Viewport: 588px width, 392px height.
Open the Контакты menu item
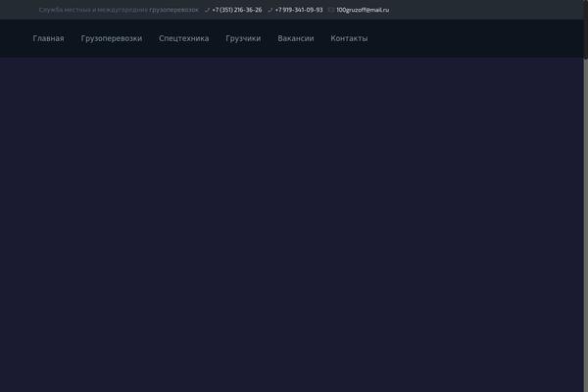[x=349, y=38]
